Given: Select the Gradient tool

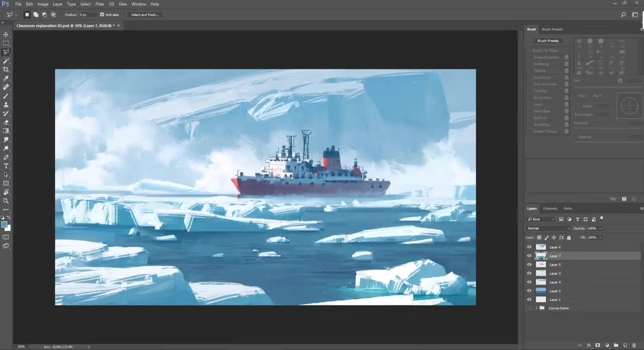Looking at the screenshot, I should (x=6, y=131).
